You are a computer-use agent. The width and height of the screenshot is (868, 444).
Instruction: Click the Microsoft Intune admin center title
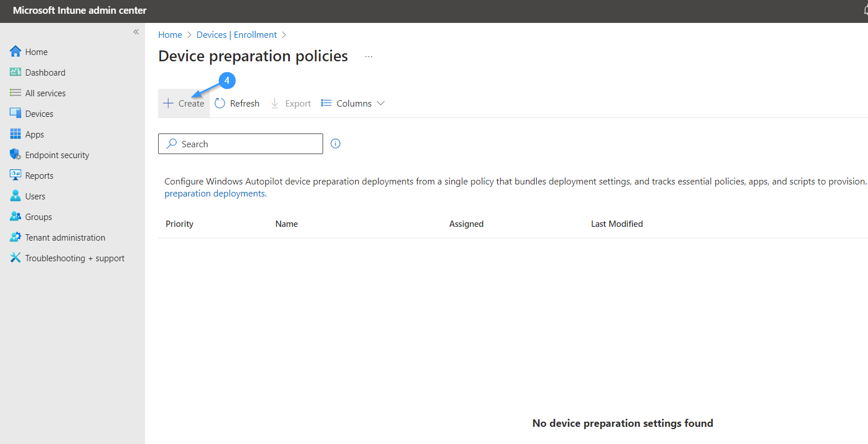coord(80,10)
